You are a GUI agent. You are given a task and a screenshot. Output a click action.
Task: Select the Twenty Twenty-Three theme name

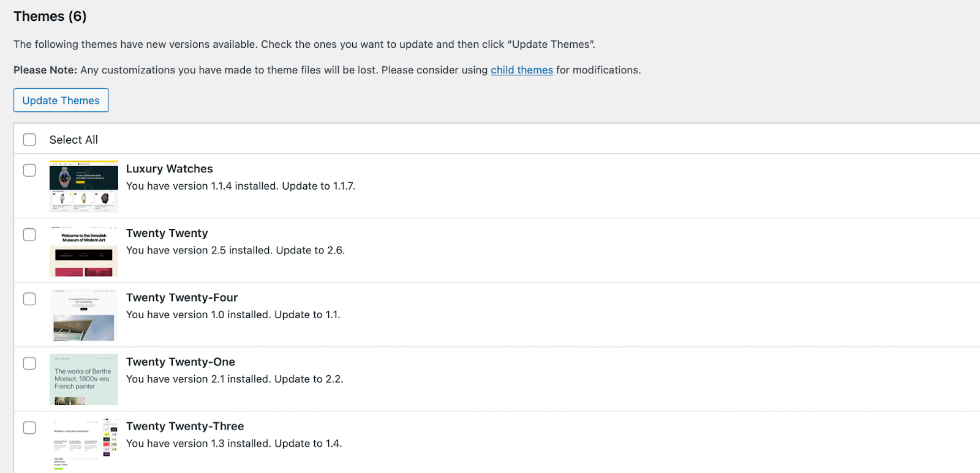pos(185,426)
